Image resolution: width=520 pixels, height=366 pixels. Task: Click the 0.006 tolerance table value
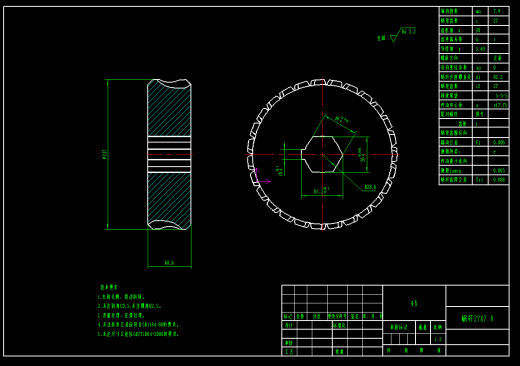pyautogui.click(x=499, y=142)
